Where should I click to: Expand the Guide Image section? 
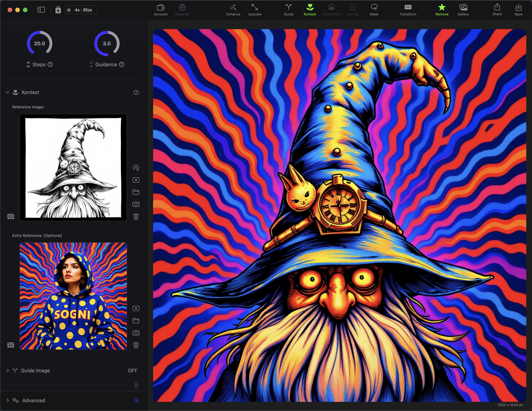click(8, 371)
